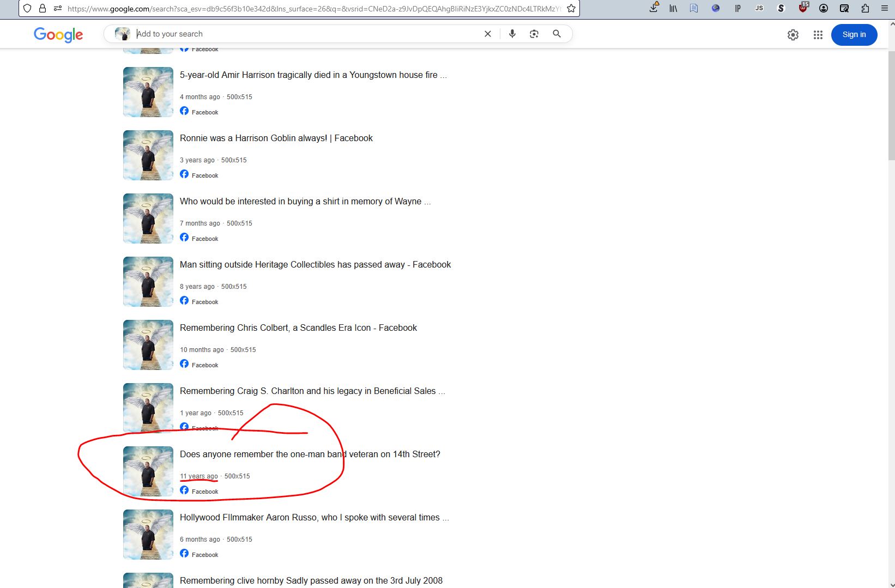Click the searched image chip in search box
Image resolution: width=895 pixels, height=588 pixels.
pyautogui.click(x=123, y=34)
